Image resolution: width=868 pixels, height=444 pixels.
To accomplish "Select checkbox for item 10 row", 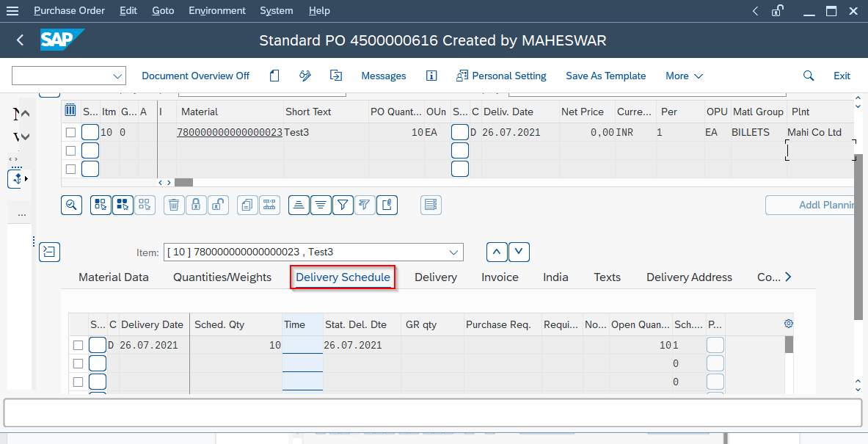I will 70,132.
